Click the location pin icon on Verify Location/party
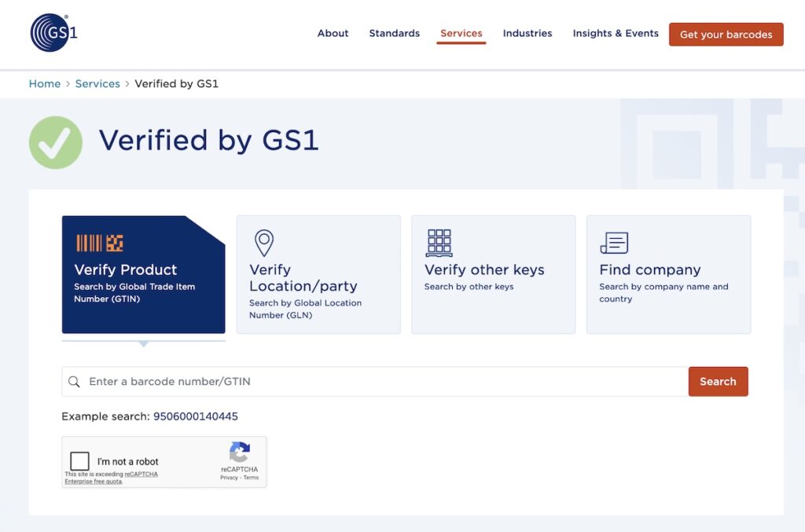This screenshot has height=532, width=805. [x=264, y=244]
